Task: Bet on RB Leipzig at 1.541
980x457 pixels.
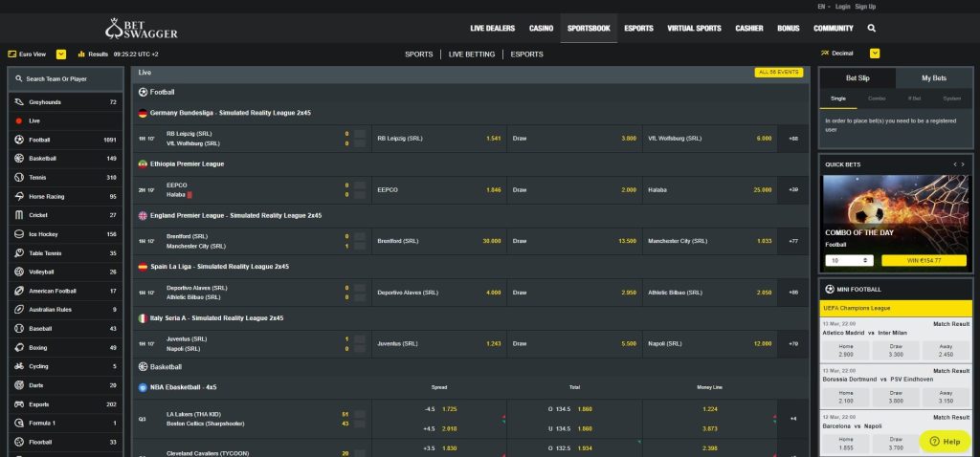Action: click(438, 139)
